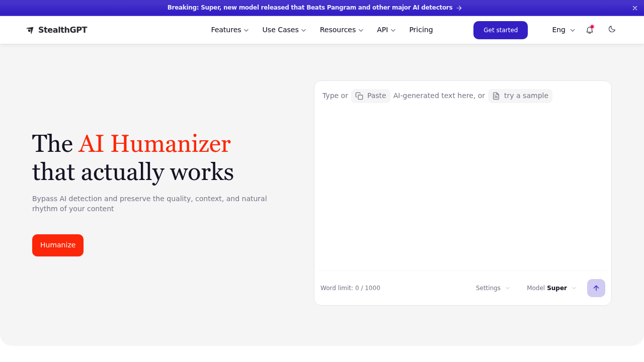Open the Features menu
The image size is (644, 362).
pos(230,30)
